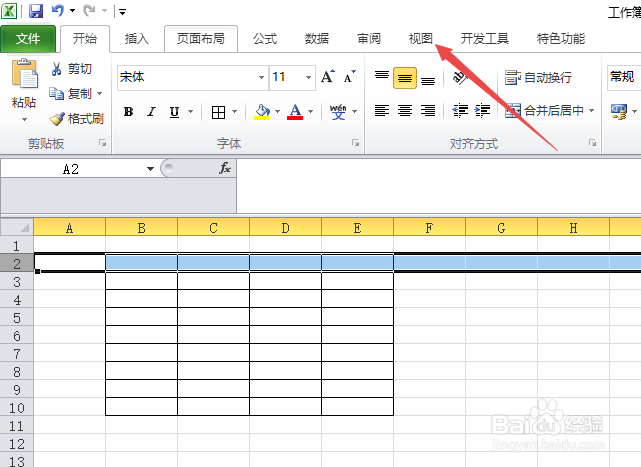Click the Format Painter (格式刷) brush
The height and width of the screenshot is (467, 641).
(x=57, y=119)
